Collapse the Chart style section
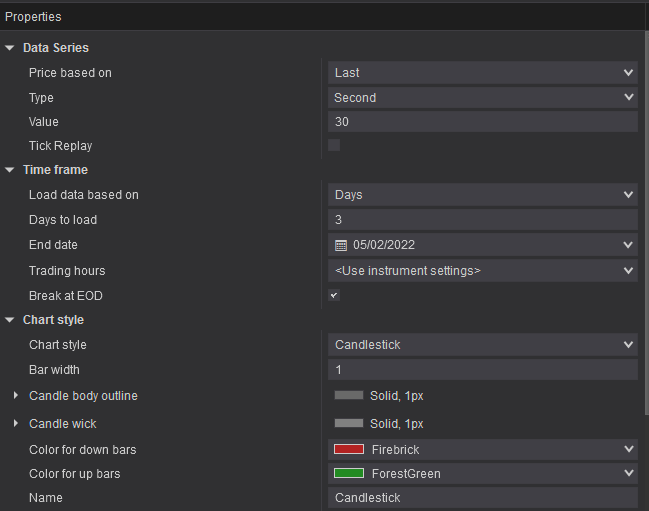 [10, 321]
